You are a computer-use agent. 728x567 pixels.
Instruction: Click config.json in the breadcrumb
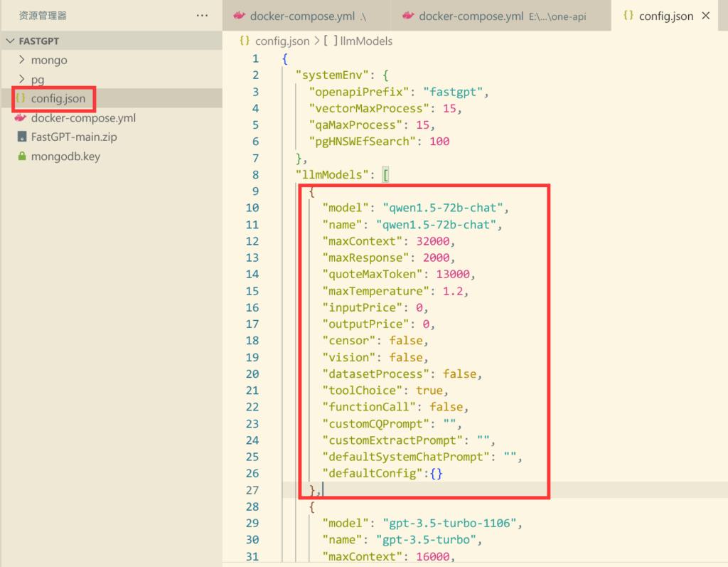[282, 41]
